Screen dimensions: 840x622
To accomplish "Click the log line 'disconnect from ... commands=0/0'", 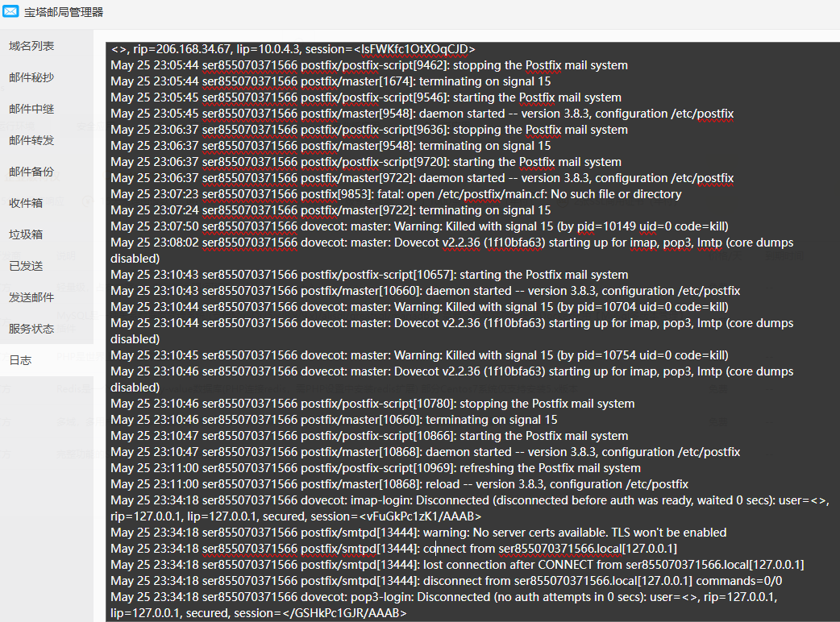I will point(447,581).
